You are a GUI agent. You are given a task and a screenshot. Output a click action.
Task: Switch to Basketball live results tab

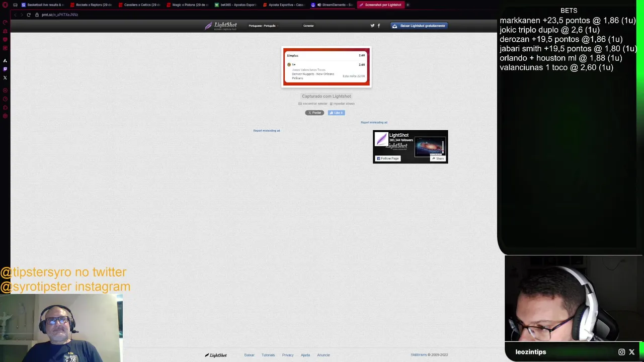point(43,5)
